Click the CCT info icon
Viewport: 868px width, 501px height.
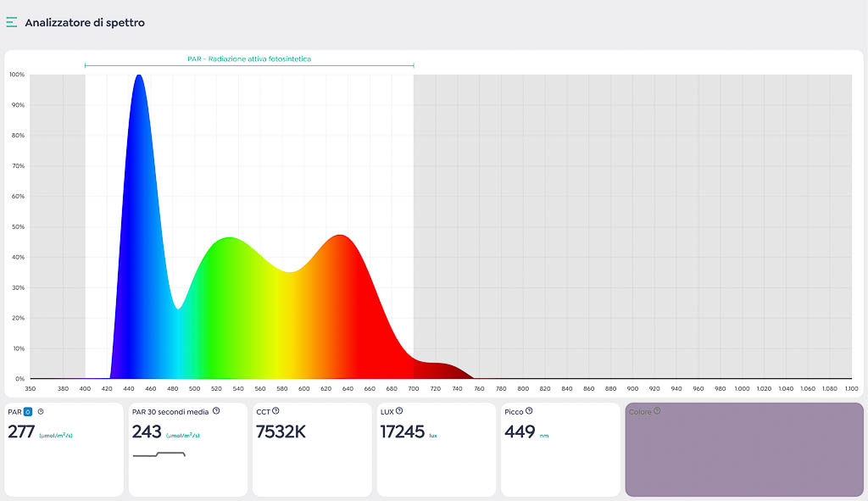275,411
